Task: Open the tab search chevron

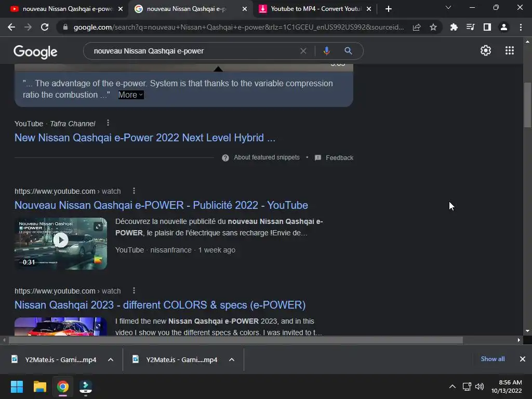Action: [448, 7]
